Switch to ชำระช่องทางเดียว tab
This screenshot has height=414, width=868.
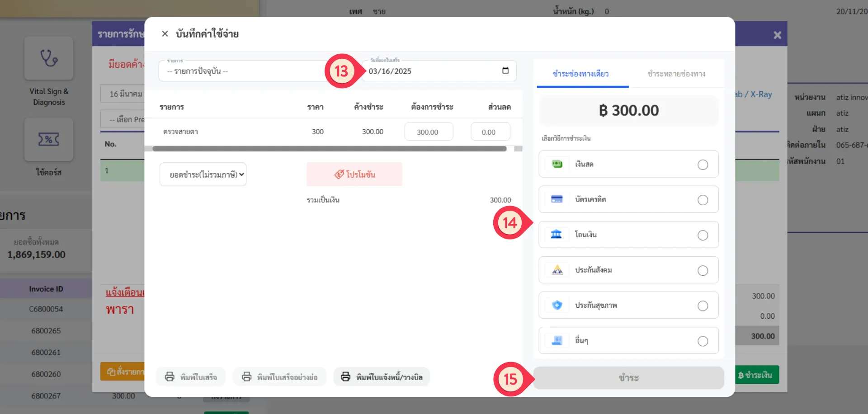coord(581,74)
